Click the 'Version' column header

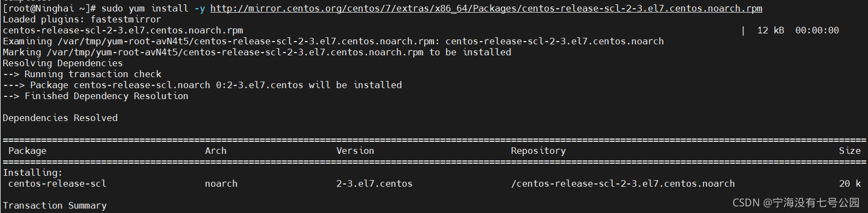click(355, 151)
